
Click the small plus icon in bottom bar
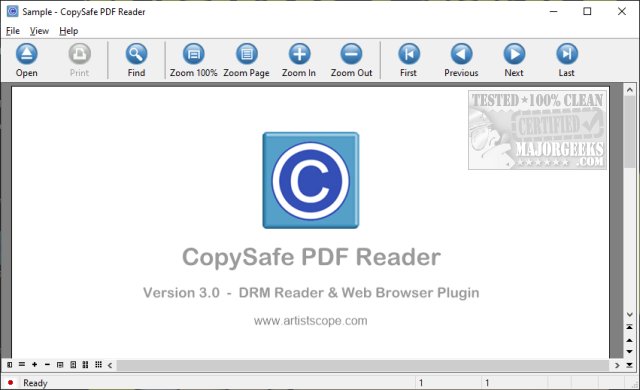click(35, 364)
